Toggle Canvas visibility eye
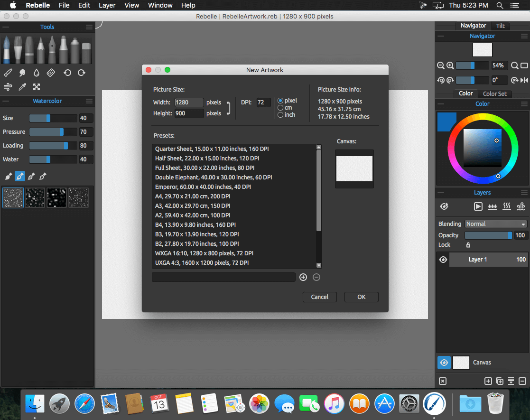The image size is (530, 420). click(444, 363)
